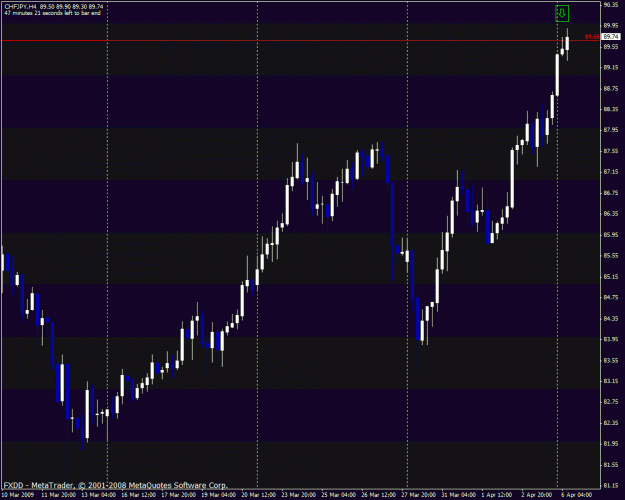
Task: Click the '19 Mar 04:00' time label
Action: point(218,495)
